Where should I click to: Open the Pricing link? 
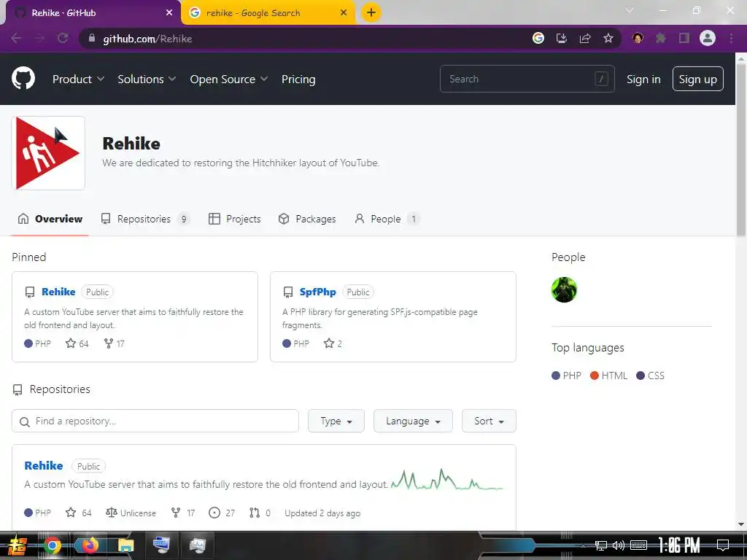[x=298, y=79]
